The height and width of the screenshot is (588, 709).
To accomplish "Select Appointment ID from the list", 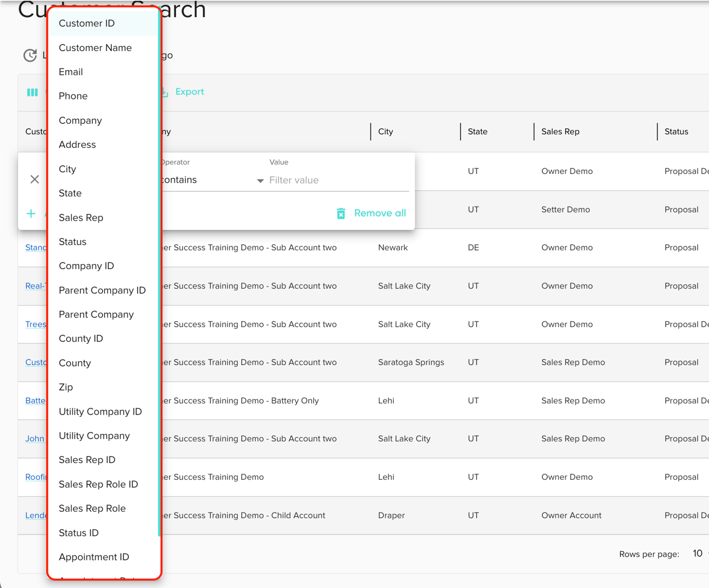I will coord(104,557).
